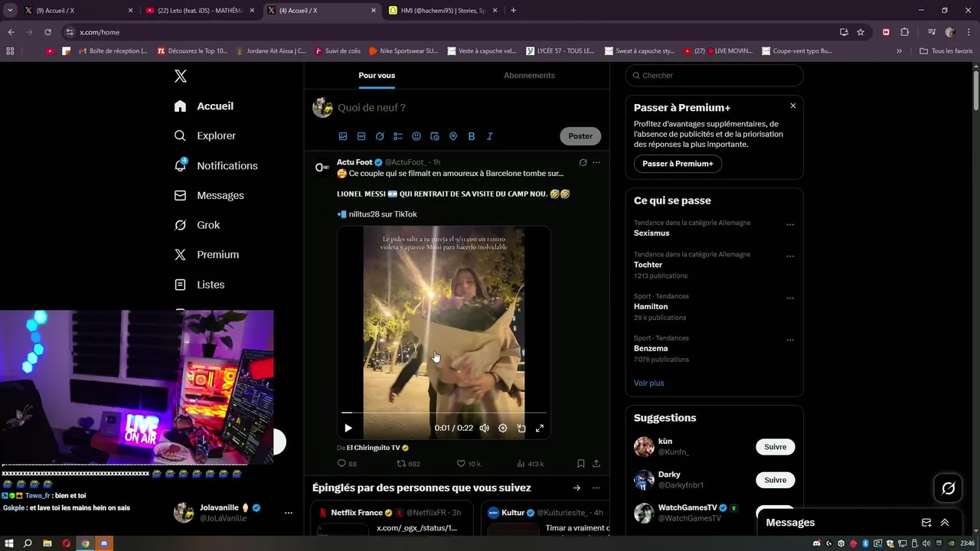Click the Poster button
This screenshot has width=980, height=551.
point(580,136)
